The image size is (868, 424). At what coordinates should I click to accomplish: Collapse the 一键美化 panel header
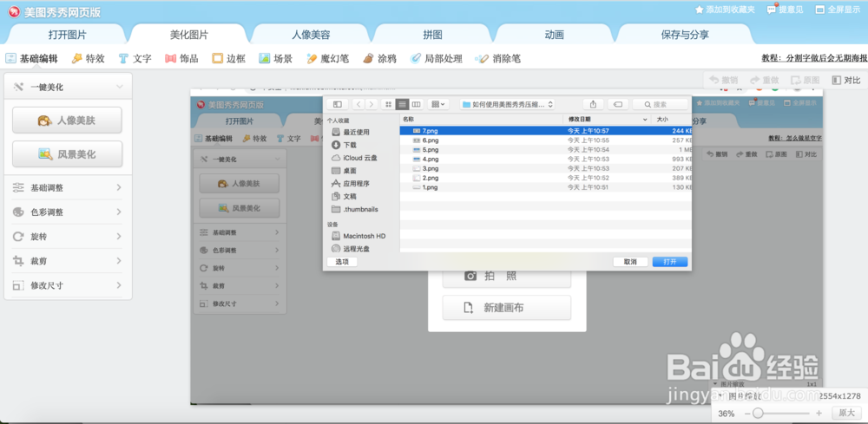point(68,87)
